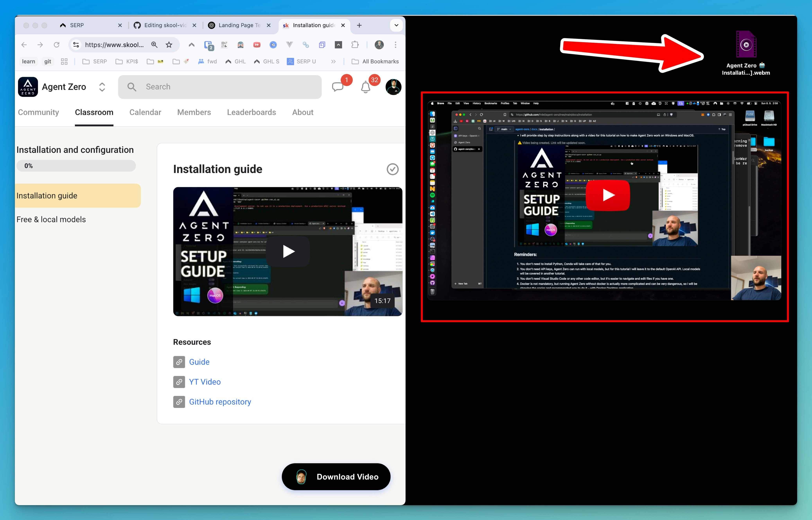Open the KPI$ bookmarks folder

point(127,61)
